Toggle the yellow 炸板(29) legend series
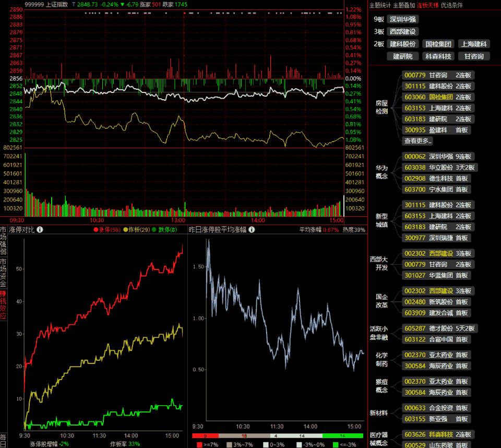501x448 pixels. (137, 230)
